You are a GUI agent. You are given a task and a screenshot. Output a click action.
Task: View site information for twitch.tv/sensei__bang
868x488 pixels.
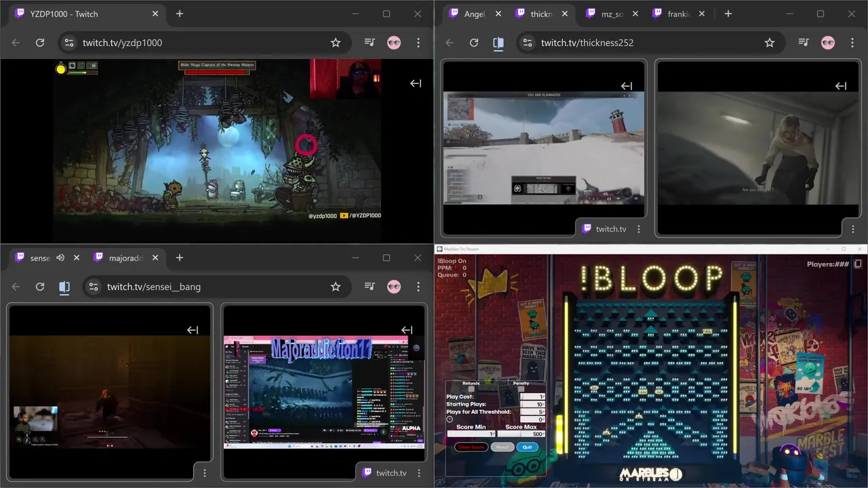(x=93, y=287)
